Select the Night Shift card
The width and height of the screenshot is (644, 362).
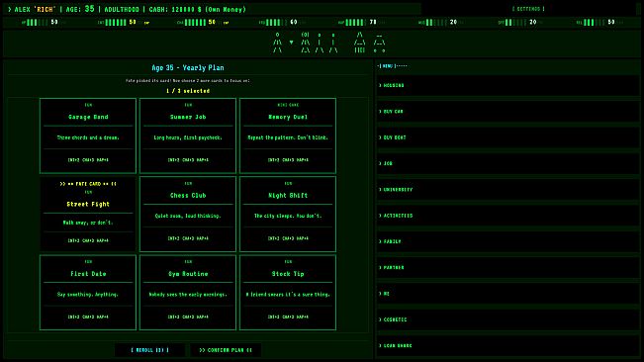click(288, 214)
